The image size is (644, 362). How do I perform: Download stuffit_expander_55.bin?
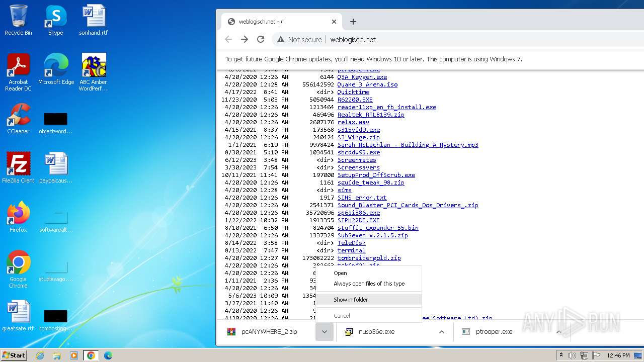378,228
